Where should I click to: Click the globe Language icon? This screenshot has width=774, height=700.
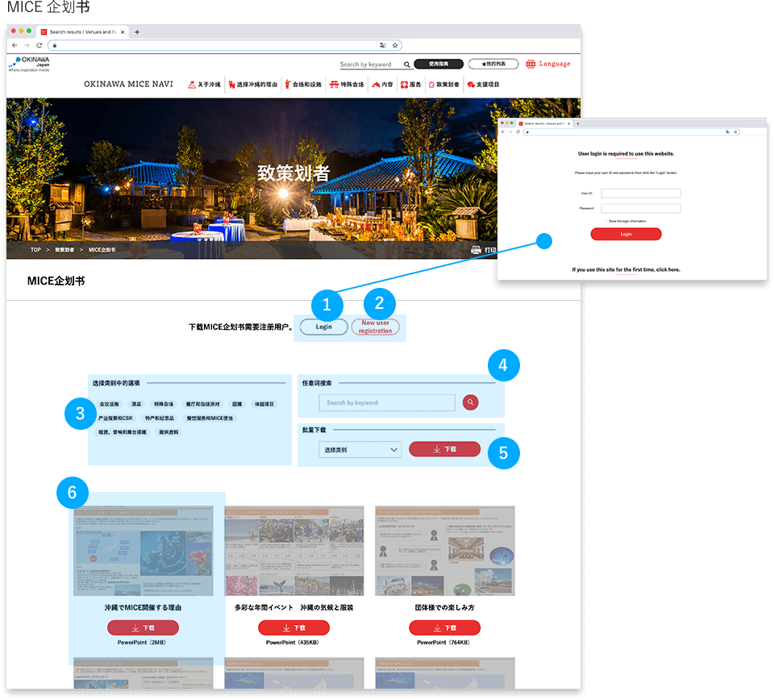point(531,64)
